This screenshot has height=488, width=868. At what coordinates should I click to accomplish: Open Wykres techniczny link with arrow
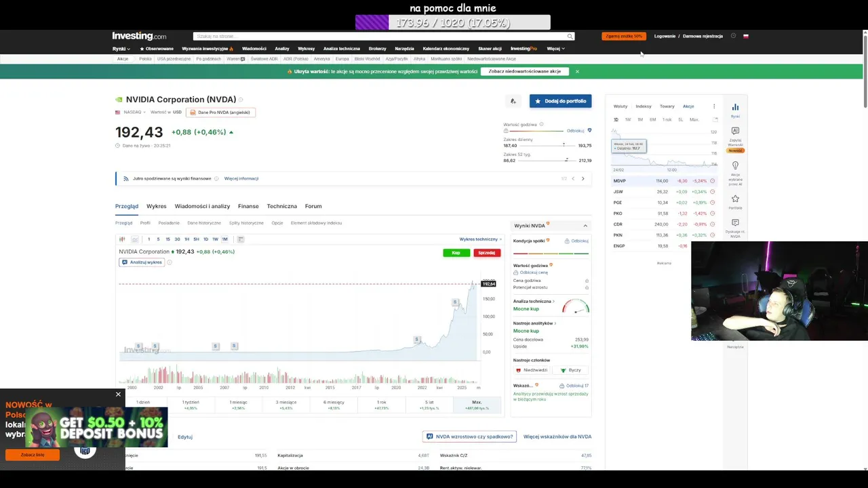pyautogui.click(x=481, y=239)
